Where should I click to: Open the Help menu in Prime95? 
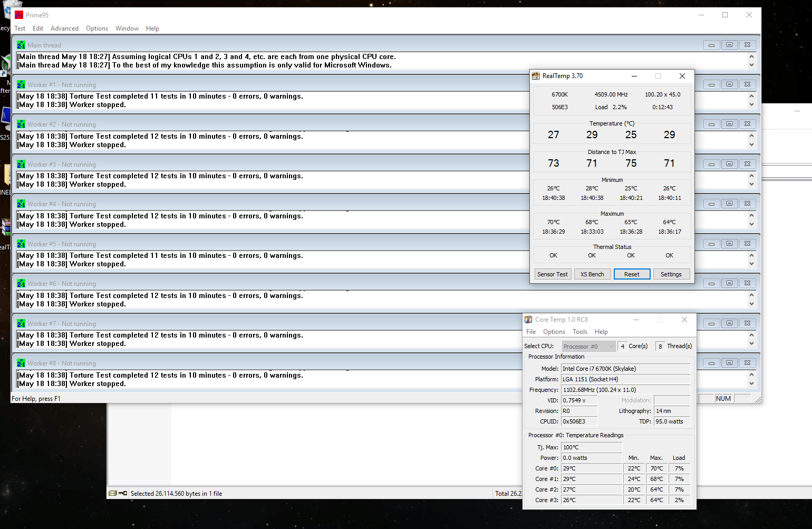coord(152,28)
